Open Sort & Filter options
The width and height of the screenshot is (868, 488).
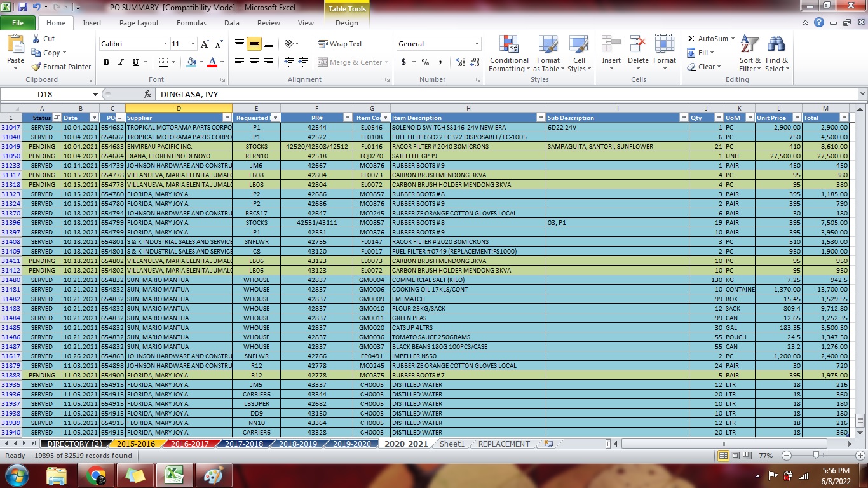(750, 54)
